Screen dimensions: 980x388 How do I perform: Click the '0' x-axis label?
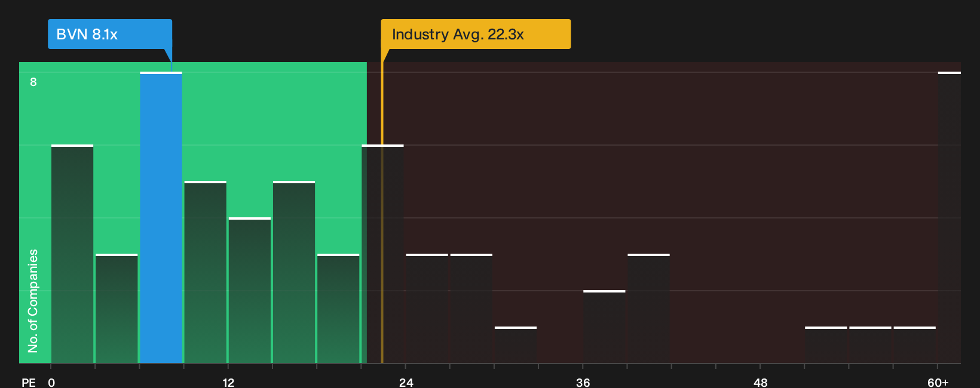pyautogui.click(x=51, y=382)
